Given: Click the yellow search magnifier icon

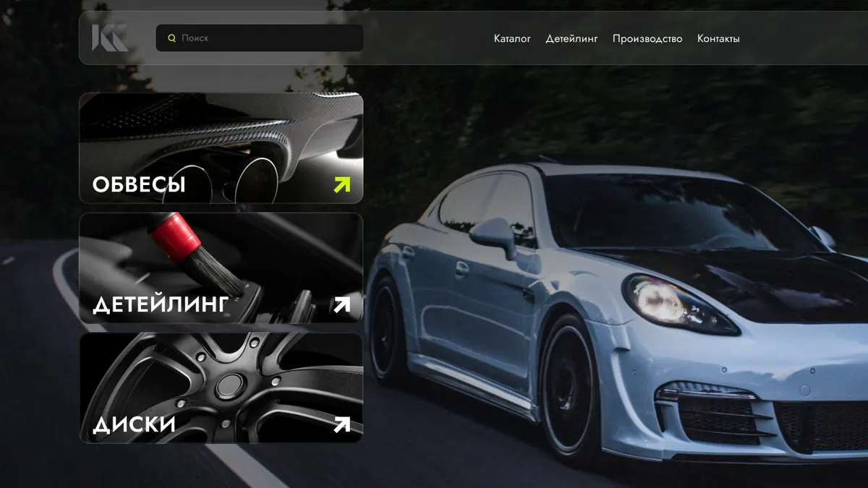Looking at the screenshot, I should click(171, 38).
